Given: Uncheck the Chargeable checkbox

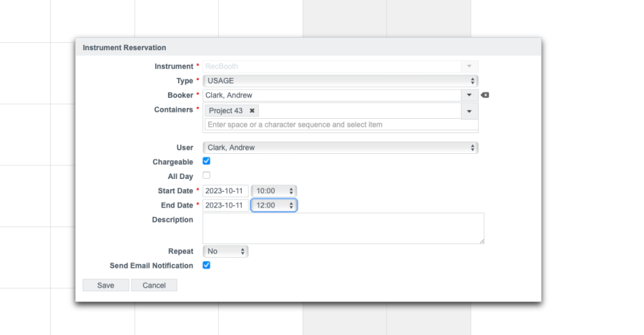Looking at the screenshot, I should pos(207,161).
